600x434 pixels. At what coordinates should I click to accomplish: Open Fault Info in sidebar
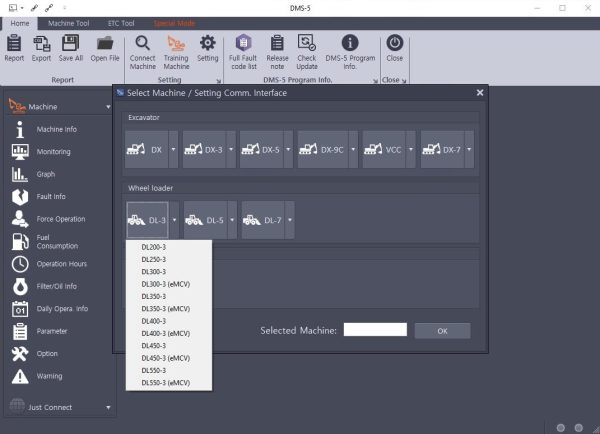coord(51,196)
